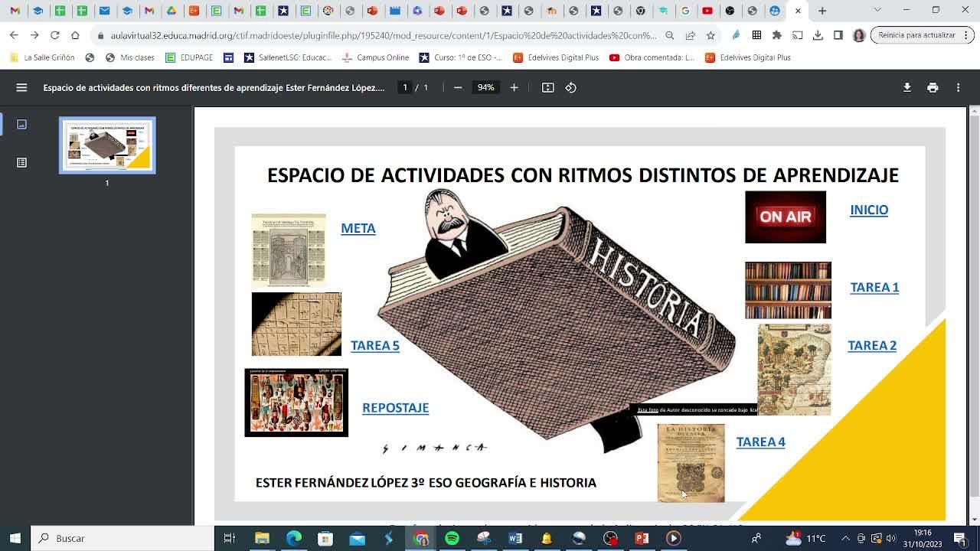Open Spotify from the taskbar
The image size is (980, 551).
pos(452,538)
